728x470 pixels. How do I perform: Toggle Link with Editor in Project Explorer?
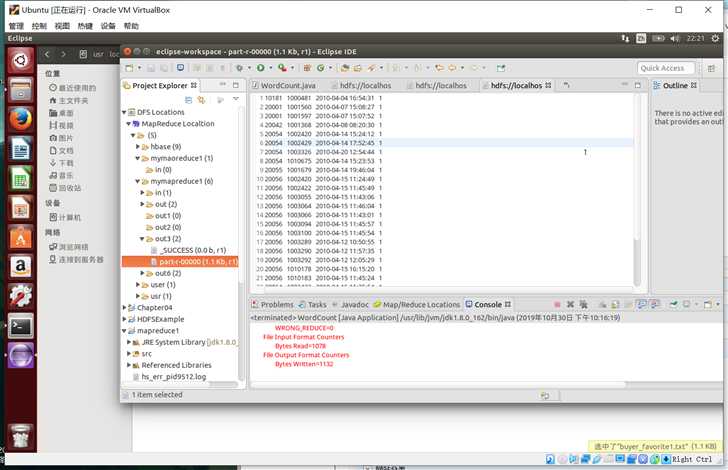(x=201, y=100)
